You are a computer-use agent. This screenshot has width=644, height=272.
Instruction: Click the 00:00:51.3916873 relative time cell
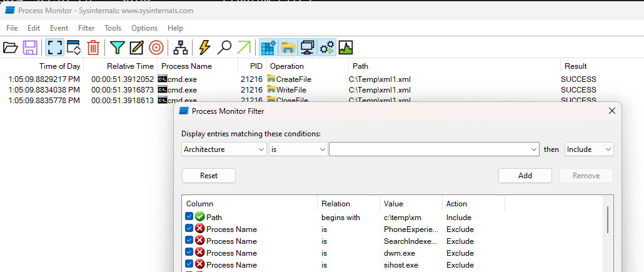click(x=123, y=90)
